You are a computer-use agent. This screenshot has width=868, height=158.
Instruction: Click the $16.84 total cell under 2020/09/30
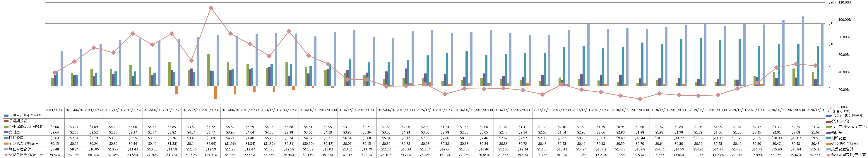pyautogui.click(x=796, y=149)
